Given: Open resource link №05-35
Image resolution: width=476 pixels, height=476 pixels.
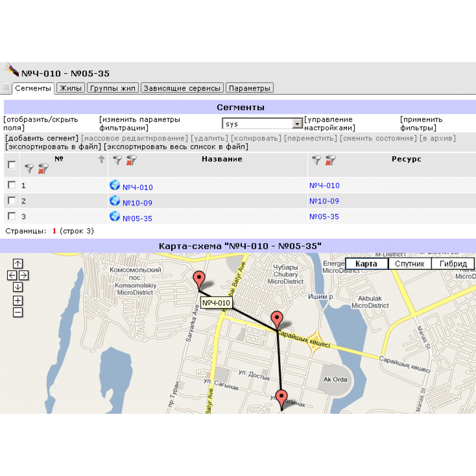Looking at the screenshot, I should click(324, 216).
